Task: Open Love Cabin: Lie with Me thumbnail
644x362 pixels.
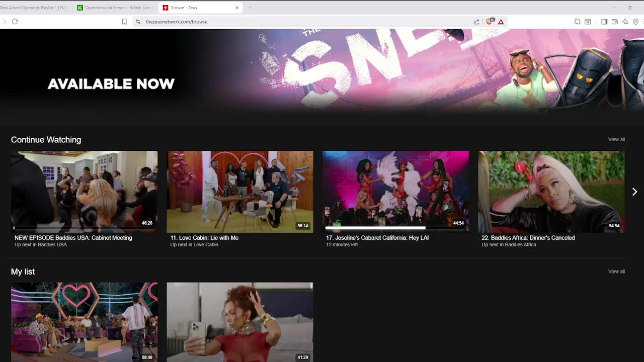Action: 240,192
